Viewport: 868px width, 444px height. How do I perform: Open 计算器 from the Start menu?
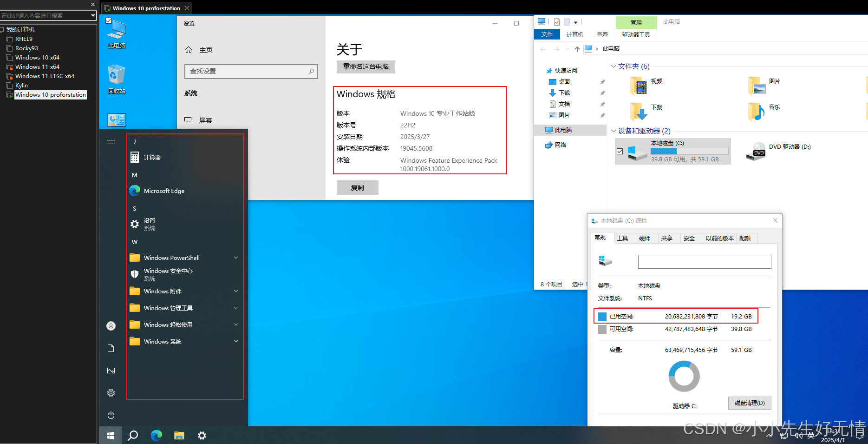point(153,157)
